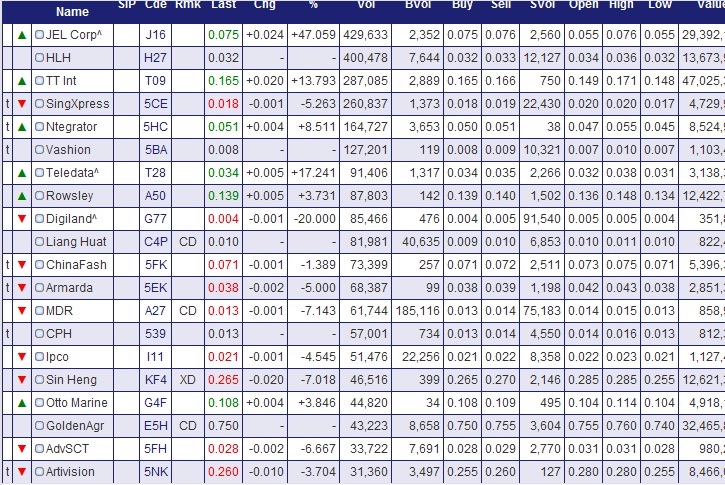725x485 pixels.
Task: Select the radio button beside MDR
Action: tap(40, 311)
